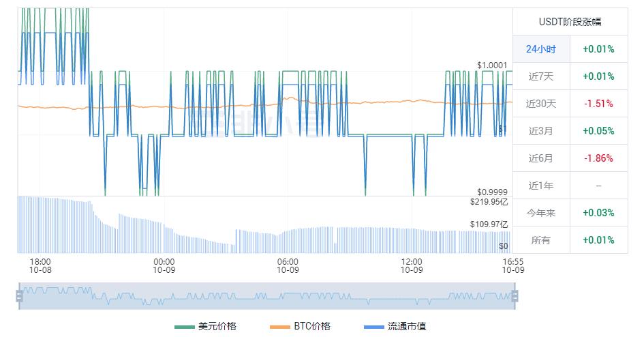Choose the 近1年 time range
The height and width of the screenshot is (337, 644).
[541, 186]
